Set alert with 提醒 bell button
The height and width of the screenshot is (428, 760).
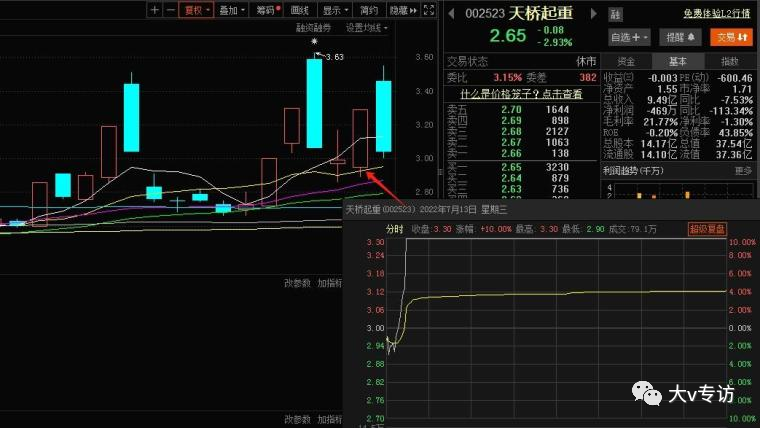680,37
